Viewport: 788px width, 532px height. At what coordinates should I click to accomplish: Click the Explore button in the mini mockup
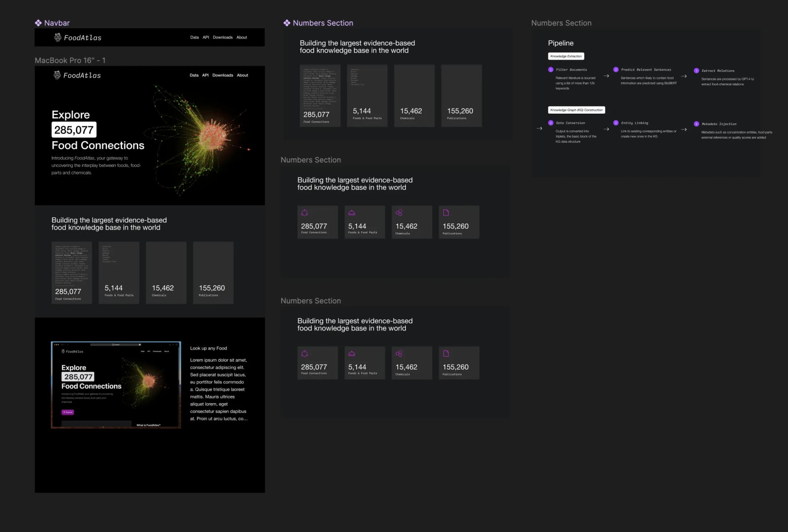click(x=67, y=412)
